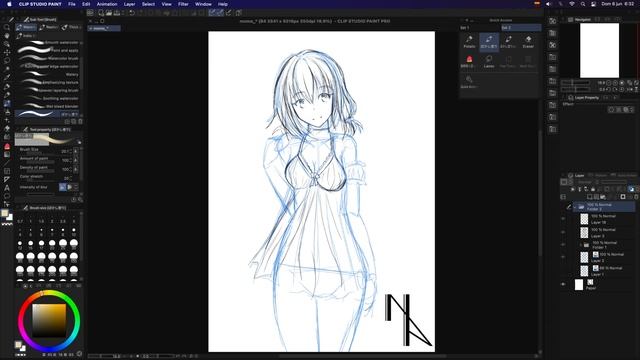Select the Frame border tool
Viewport: 640px width, 360px height.
(7, 171)
